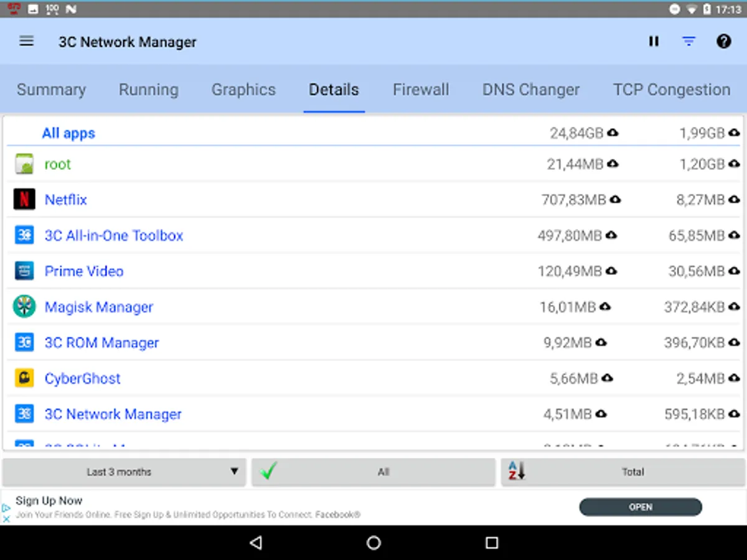The image size is (747, 560).
Task: Open the DNS Changer tab
Action: (531, 90)
